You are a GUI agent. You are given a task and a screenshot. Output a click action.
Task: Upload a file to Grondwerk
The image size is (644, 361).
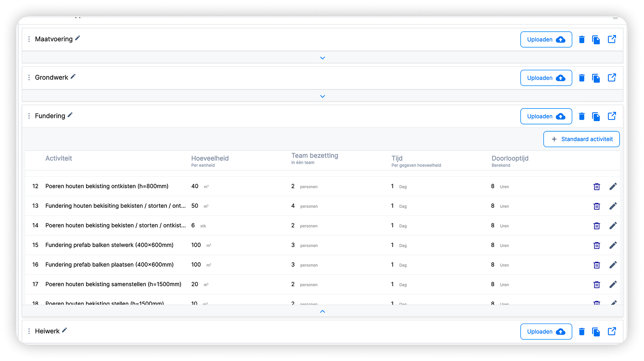(546, 78)
